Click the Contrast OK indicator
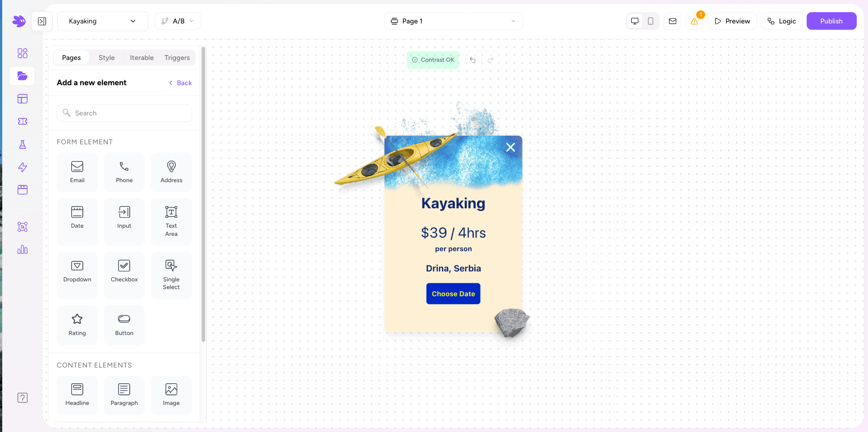This screenshot has width=868, height=432. 433,60
